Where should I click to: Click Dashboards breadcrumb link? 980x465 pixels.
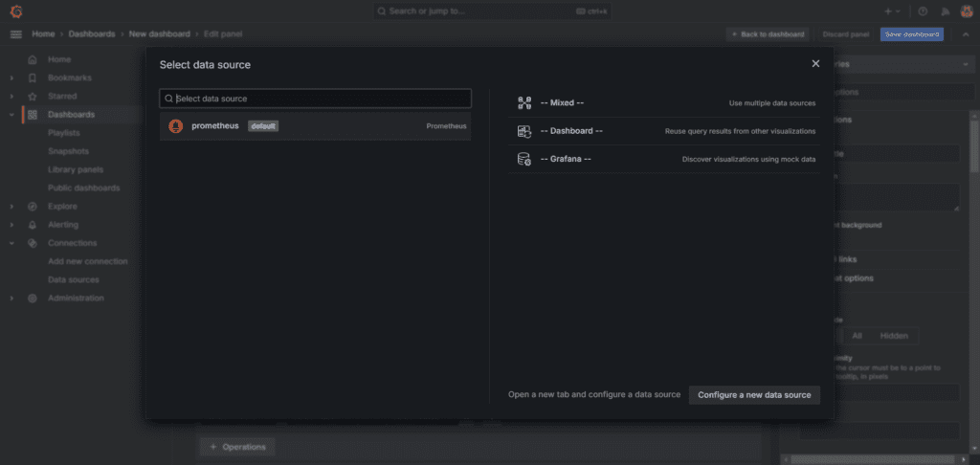[92, 34]
